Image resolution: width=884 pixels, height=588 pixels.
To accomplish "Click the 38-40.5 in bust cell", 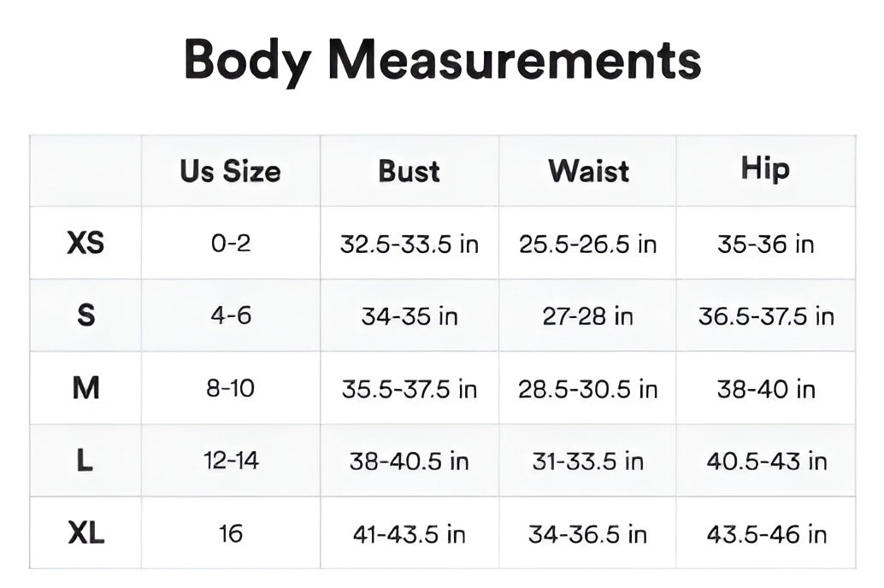I will pos(409,462).
